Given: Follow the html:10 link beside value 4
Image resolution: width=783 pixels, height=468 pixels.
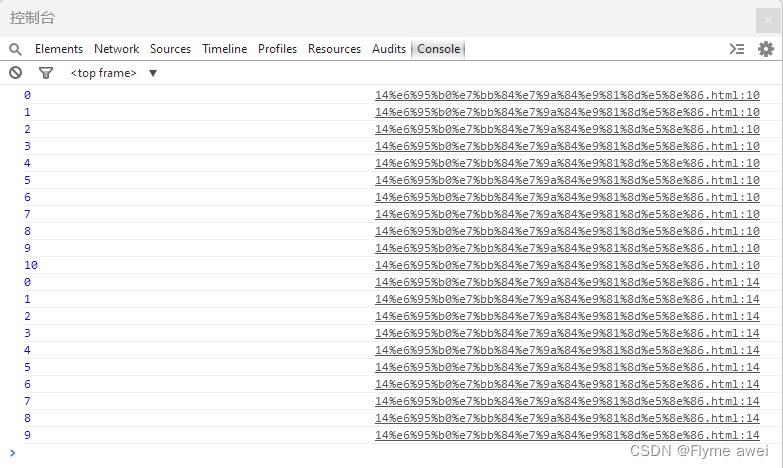Looking at the screenshot, I should tap(567, 163).
